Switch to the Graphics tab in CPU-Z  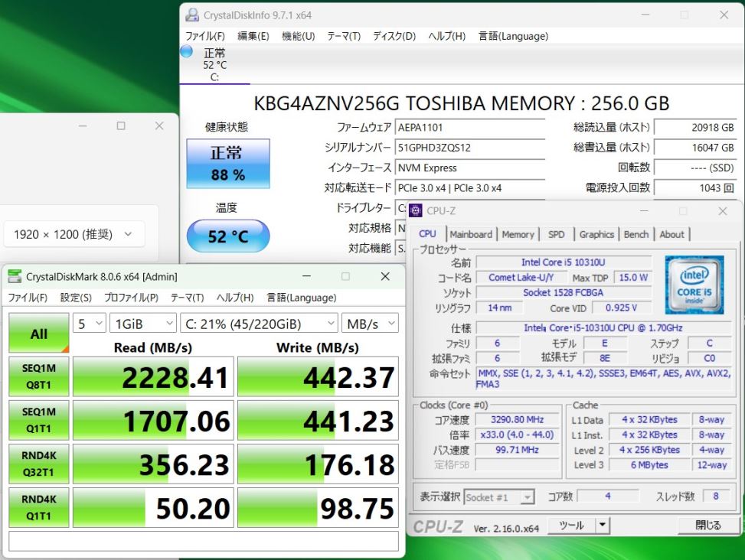[x=596, y=234]
